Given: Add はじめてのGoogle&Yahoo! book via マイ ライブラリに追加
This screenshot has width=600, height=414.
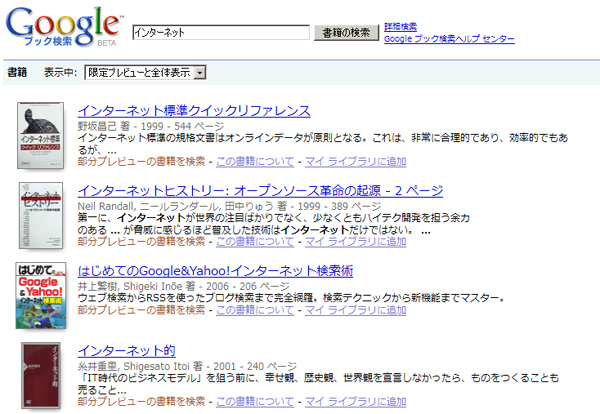Looking at the screenshot, I should 355,310.
